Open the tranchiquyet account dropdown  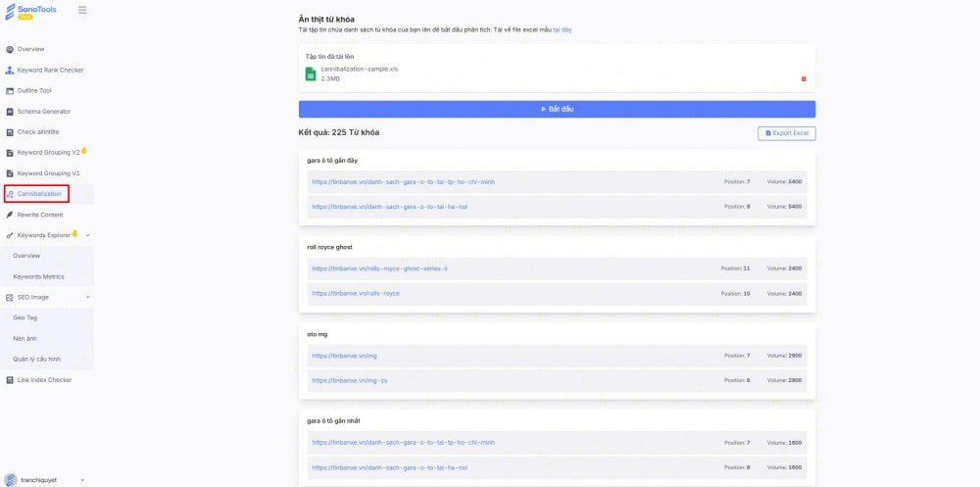click(82, 480)
